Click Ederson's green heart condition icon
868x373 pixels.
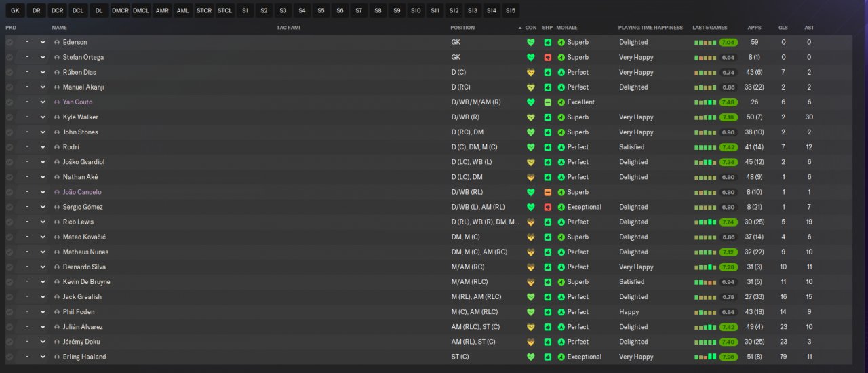tap(531, 42)
